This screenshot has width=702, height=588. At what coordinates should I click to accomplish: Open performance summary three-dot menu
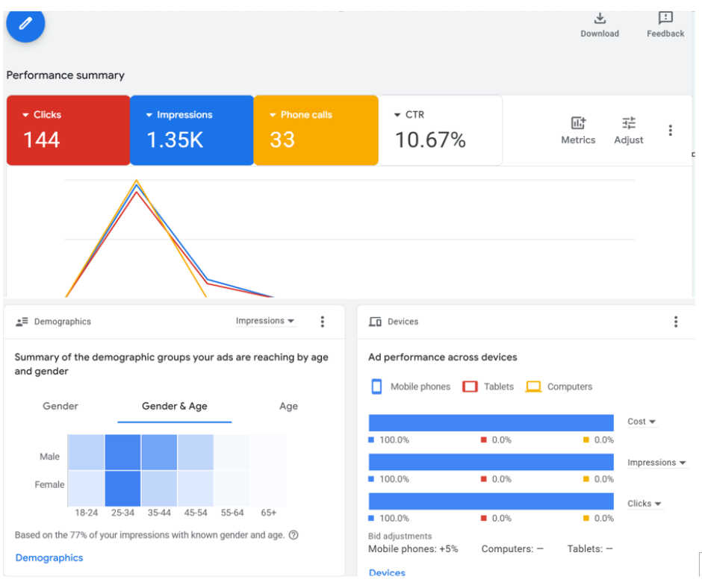pos(670,131)
